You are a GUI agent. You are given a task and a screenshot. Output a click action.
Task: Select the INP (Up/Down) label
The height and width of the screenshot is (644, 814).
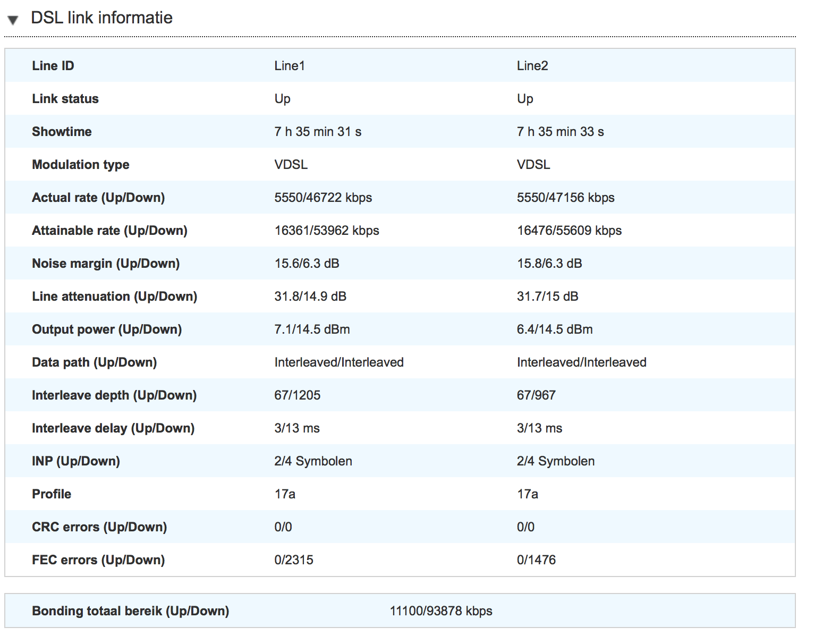tap(76, 461)
